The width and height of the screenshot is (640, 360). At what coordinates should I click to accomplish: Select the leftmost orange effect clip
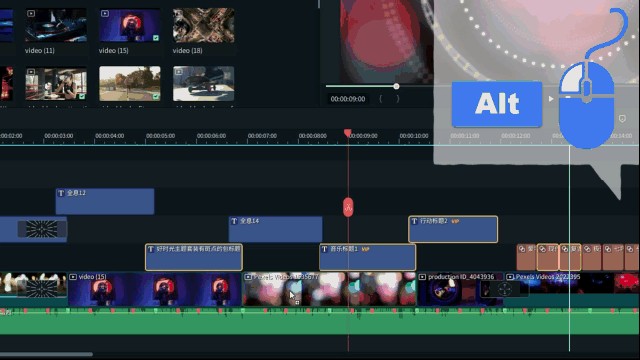[526, 257]
